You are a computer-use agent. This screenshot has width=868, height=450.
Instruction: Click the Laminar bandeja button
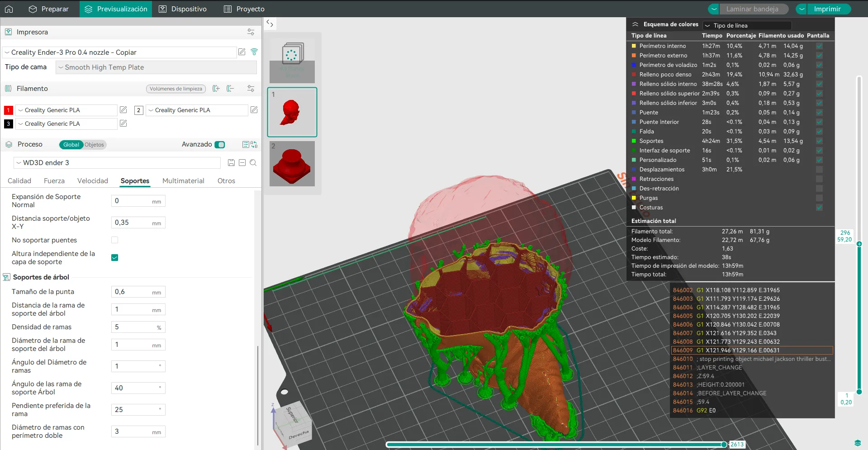tap(753, 9)
